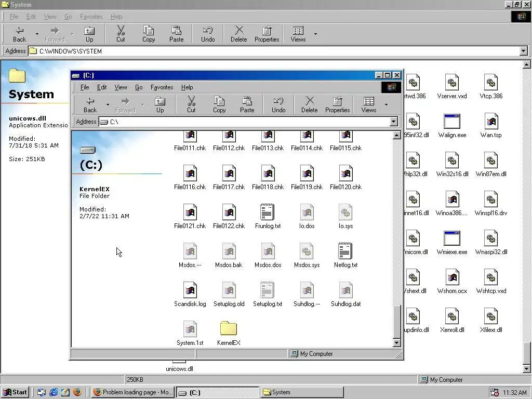Select the KernelEX folder
The height and width of the screenshot is (399, 532).
point(229,334)
